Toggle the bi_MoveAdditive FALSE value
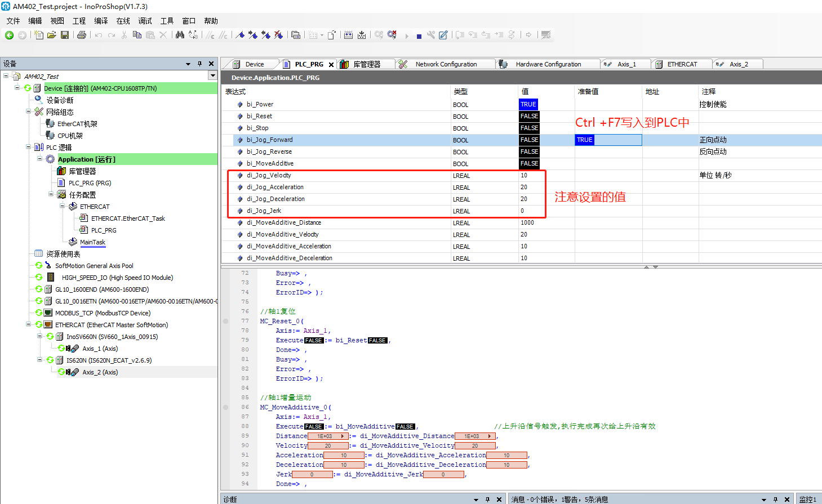 pos(529,163)
